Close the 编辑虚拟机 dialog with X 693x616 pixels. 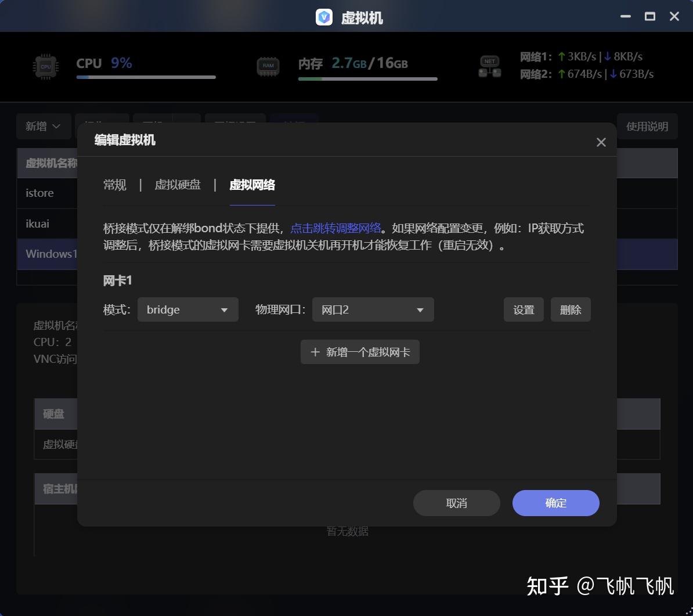click(601, 142)
